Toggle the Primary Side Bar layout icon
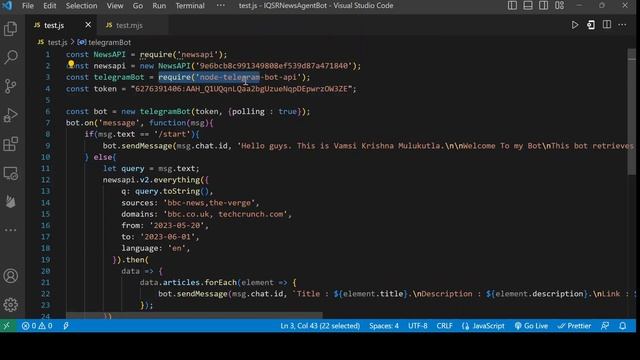 coord(512,5)
